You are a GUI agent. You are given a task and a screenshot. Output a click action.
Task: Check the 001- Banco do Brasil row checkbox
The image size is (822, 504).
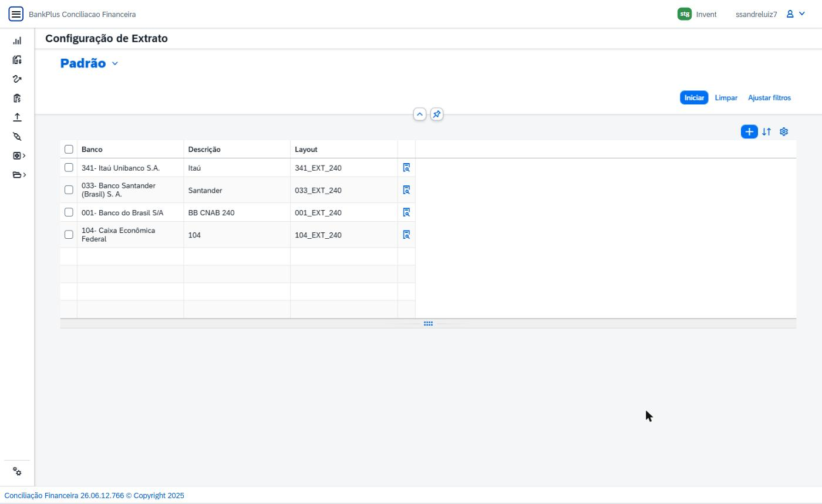click(x=69, y=212)
